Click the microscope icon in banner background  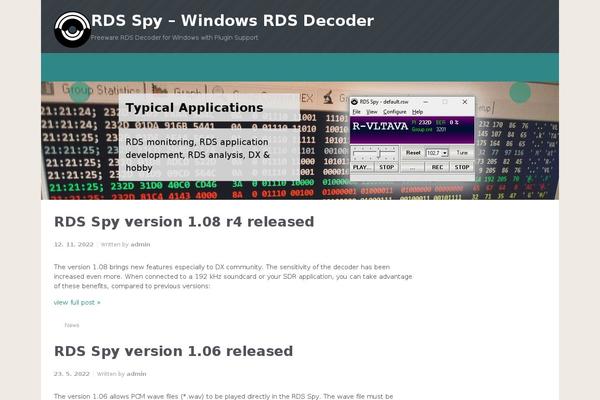(x=328, y=97)
